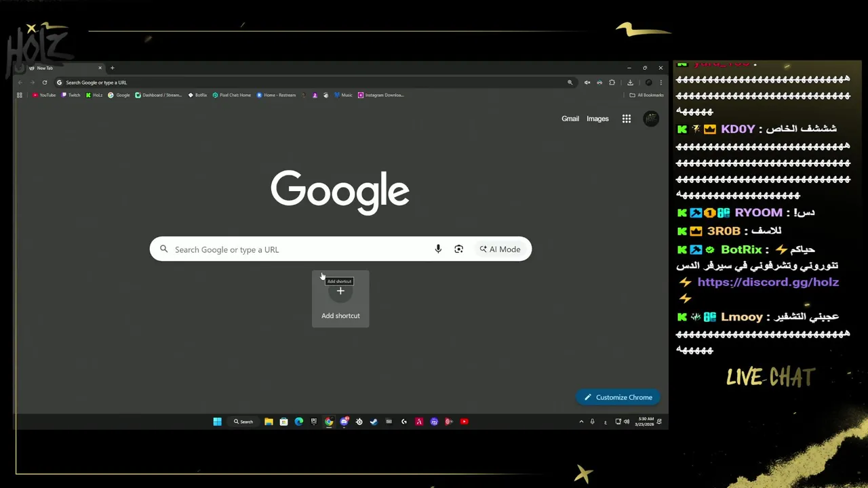
Task: Click the Add shortcut plus tile
Action: (340, 299)
